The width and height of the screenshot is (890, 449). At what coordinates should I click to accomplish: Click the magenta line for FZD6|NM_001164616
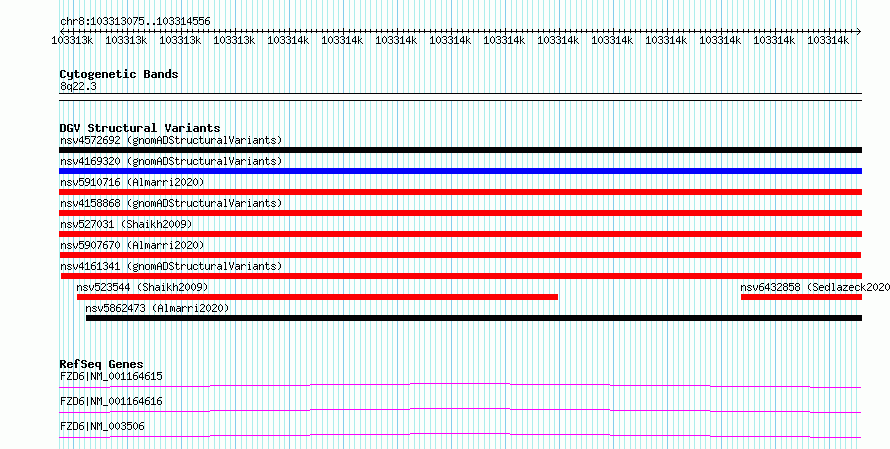[460, 410]
